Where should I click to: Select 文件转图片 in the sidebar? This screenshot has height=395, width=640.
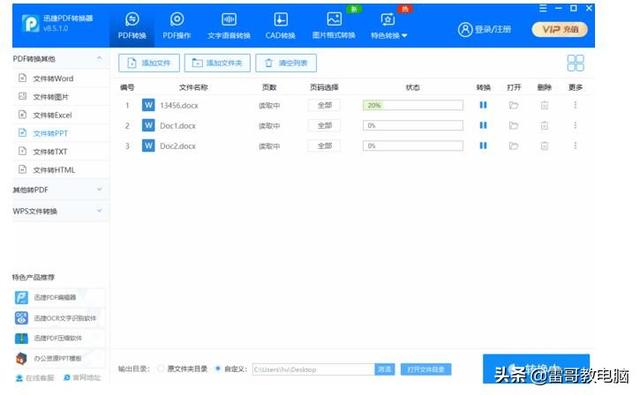point(60,97)
